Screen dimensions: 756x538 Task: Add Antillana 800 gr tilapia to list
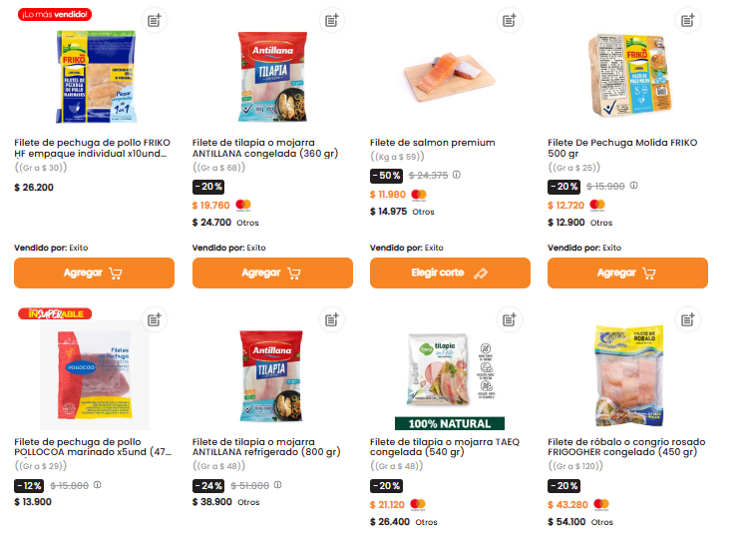(x=332, y=319)
